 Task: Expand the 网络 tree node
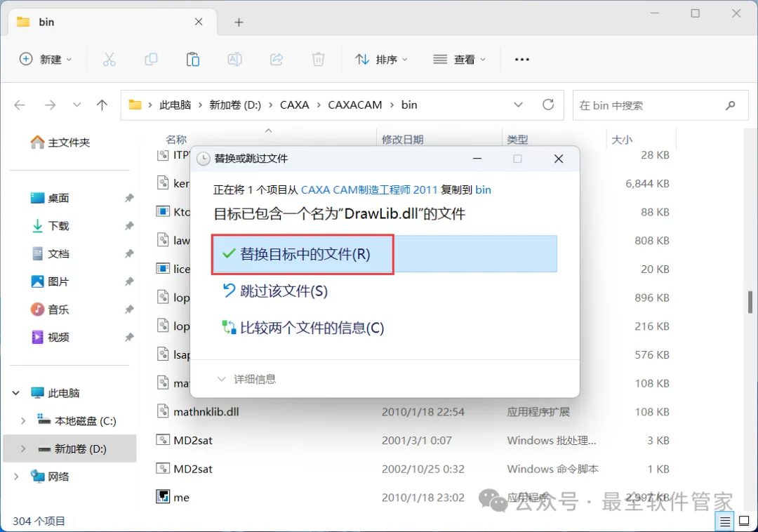pyautogui.click(x=16, y=477)
